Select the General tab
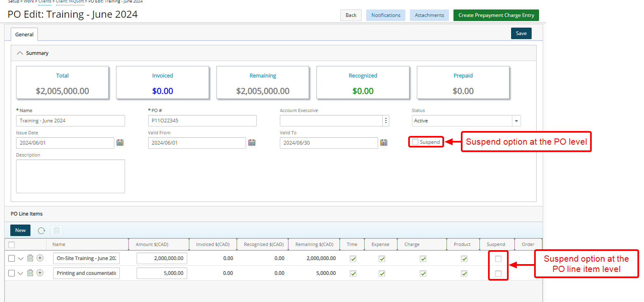Screen dimensions: 644x302 (x=24, y=35)
